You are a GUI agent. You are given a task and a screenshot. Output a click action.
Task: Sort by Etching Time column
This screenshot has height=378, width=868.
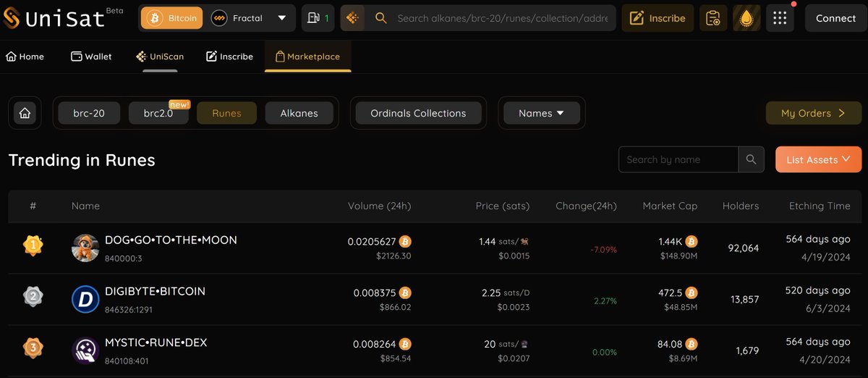820,206
